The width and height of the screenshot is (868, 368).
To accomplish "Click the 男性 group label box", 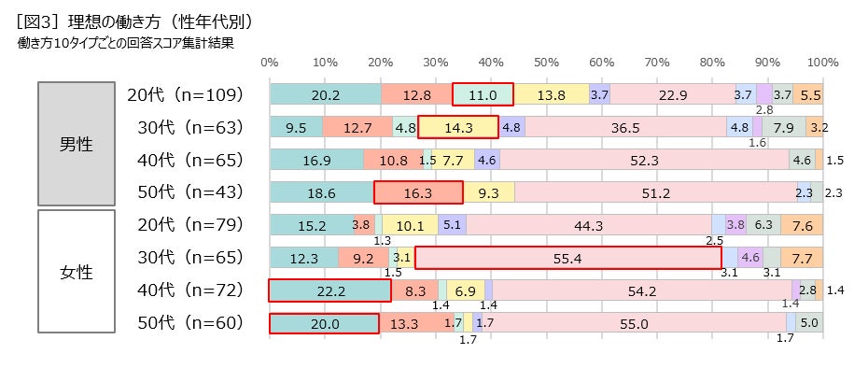I will 77,144.
